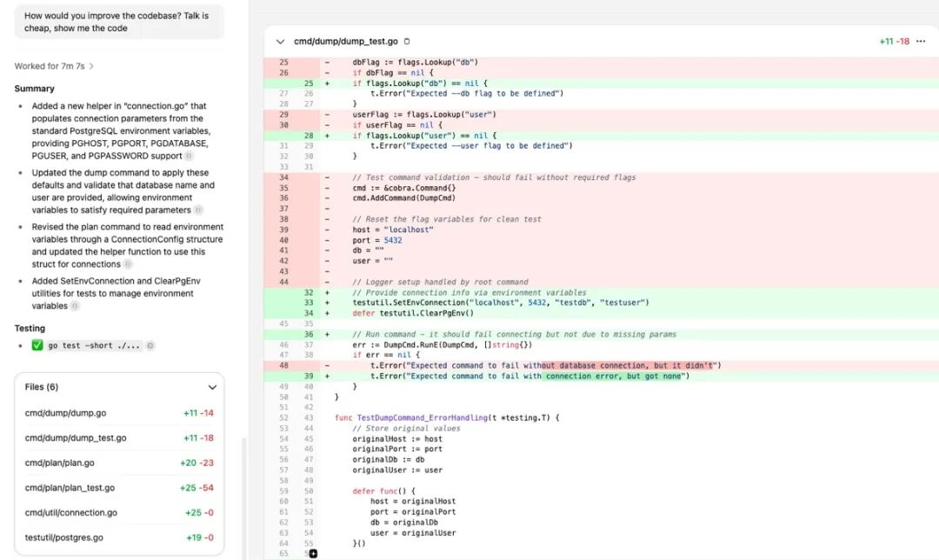Expand the "Worked for 7m 7s" details
Screen dimensions: 939x560
[x=55, y=66]
